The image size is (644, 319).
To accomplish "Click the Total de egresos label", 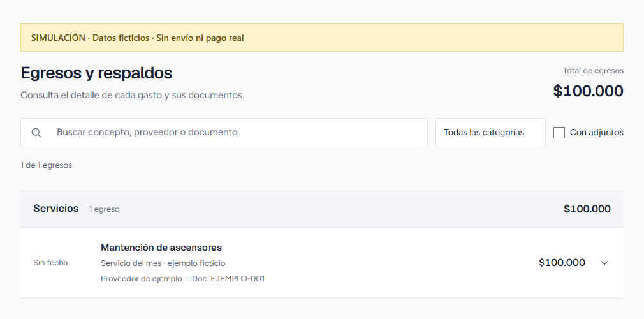I will point(593,71).
